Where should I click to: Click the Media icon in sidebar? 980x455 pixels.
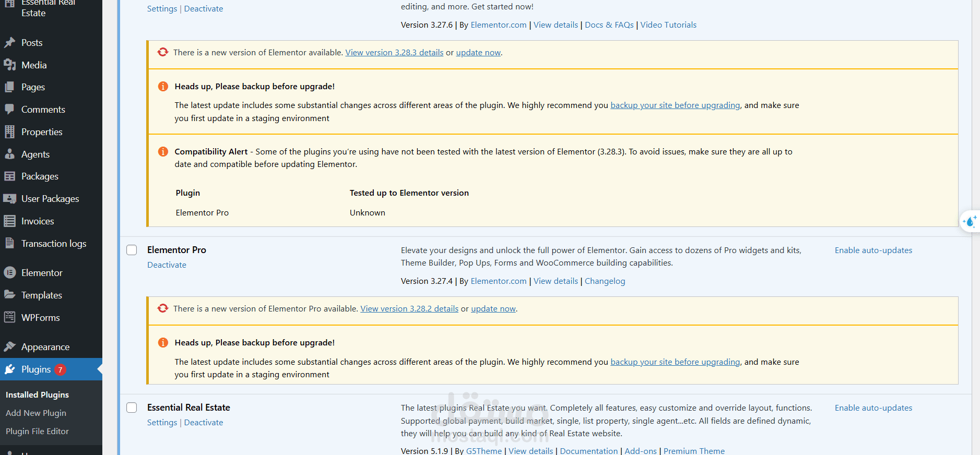click(x=9, y=65)
